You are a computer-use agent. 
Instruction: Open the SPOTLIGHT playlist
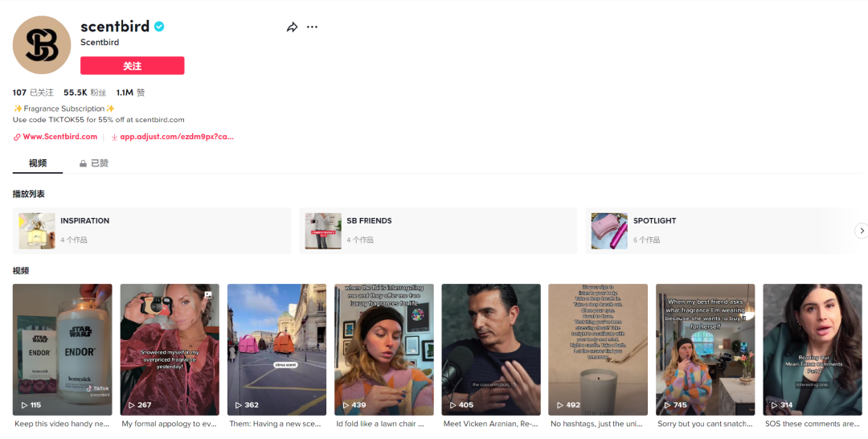724,231
